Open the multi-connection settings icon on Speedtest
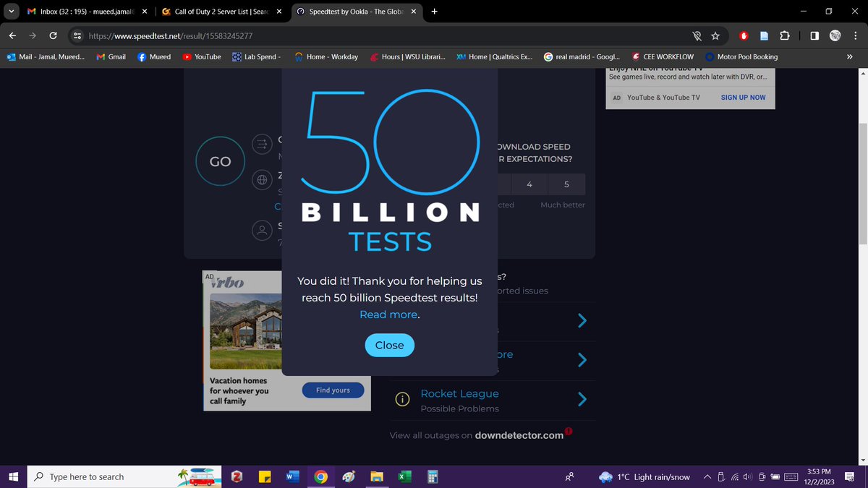Image resolution: width=868 pixels, height=488 pixels. point(262,144)
